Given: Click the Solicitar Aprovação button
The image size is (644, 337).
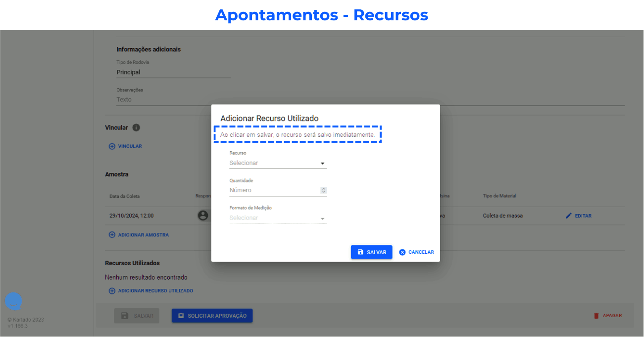Looking at the screenshot, I should [x=212, y=316].
